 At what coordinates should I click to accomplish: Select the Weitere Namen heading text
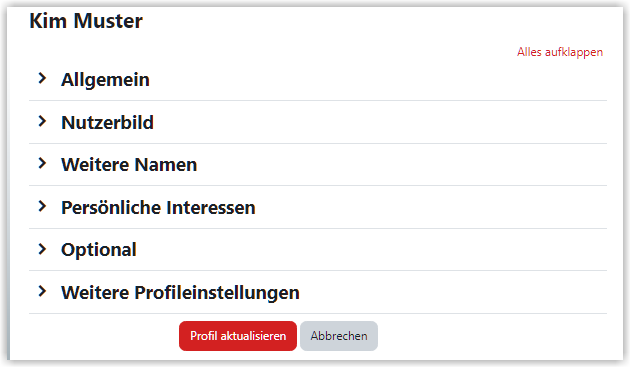click(129, 165)
